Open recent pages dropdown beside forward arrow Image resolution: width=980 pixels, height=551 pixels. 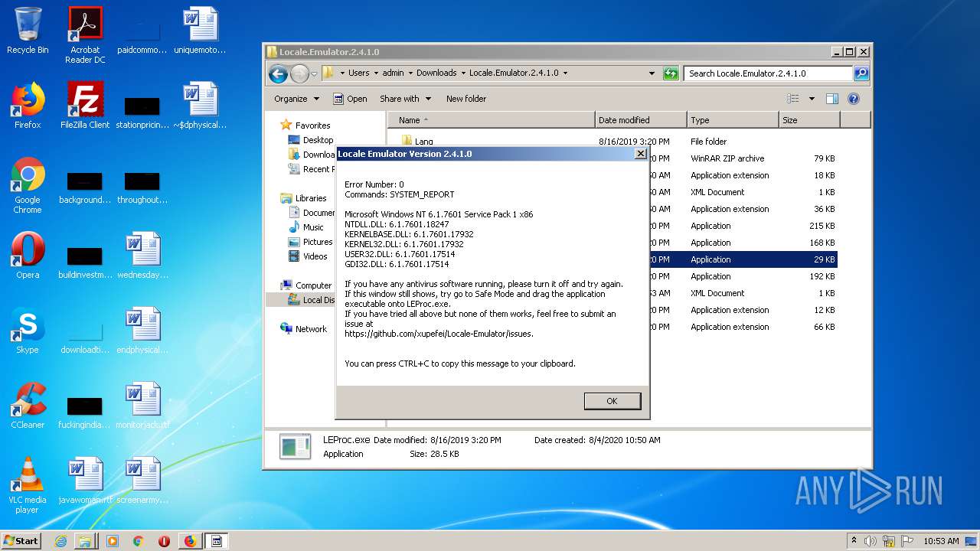314,74
